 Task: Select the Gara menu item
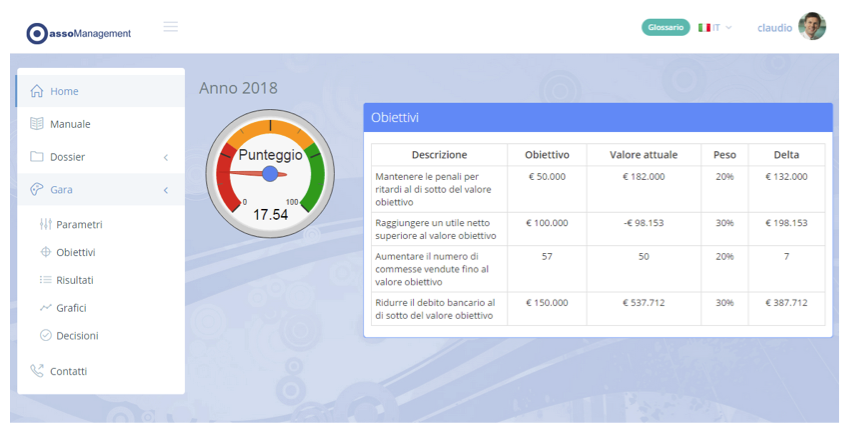click(101, 189)
